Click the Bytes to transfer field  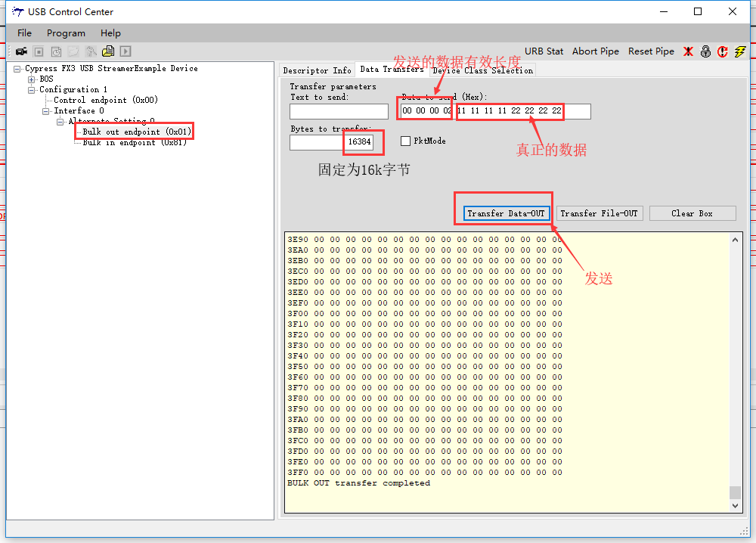(332, 142)
